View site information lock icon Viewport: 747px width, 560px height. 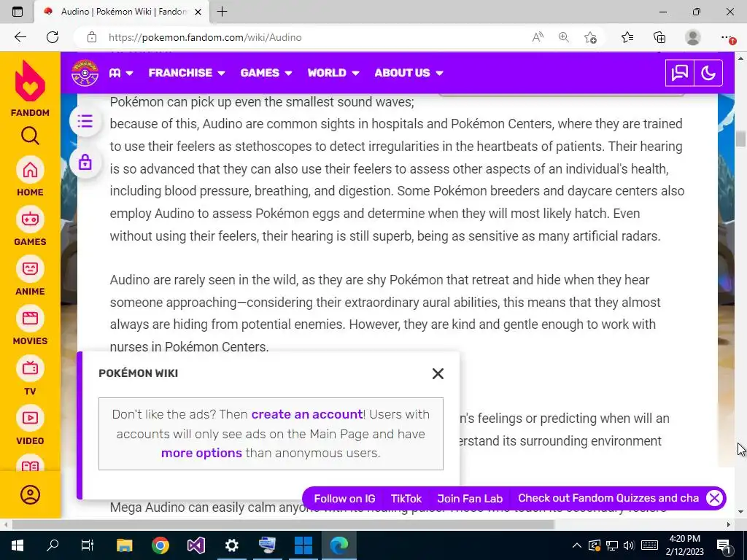pos(92,37)
